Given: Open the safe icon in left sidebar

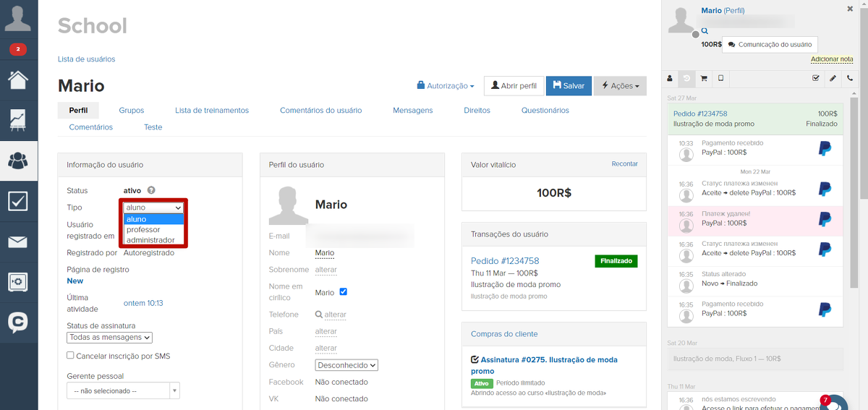Looking at the screenshot, I should coord(18,282).
